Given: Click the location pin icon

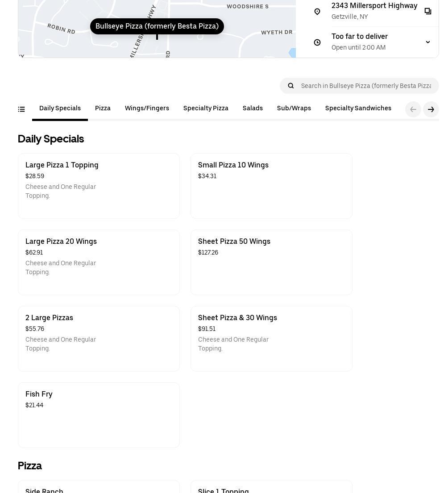Looking at the screenshot, I should click(317, 12).
